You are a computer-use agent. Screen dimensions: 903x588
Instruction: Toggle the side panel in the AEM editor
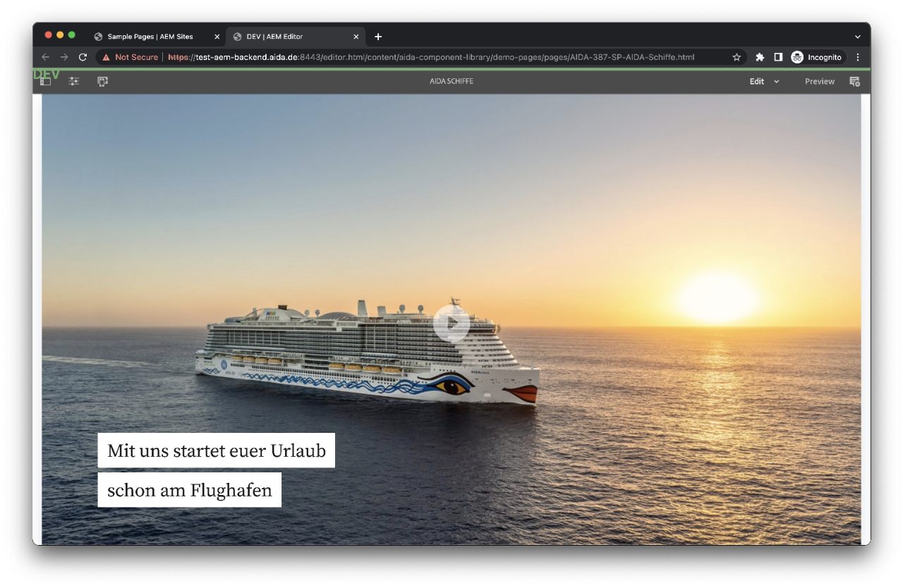(x=44, y=81)
